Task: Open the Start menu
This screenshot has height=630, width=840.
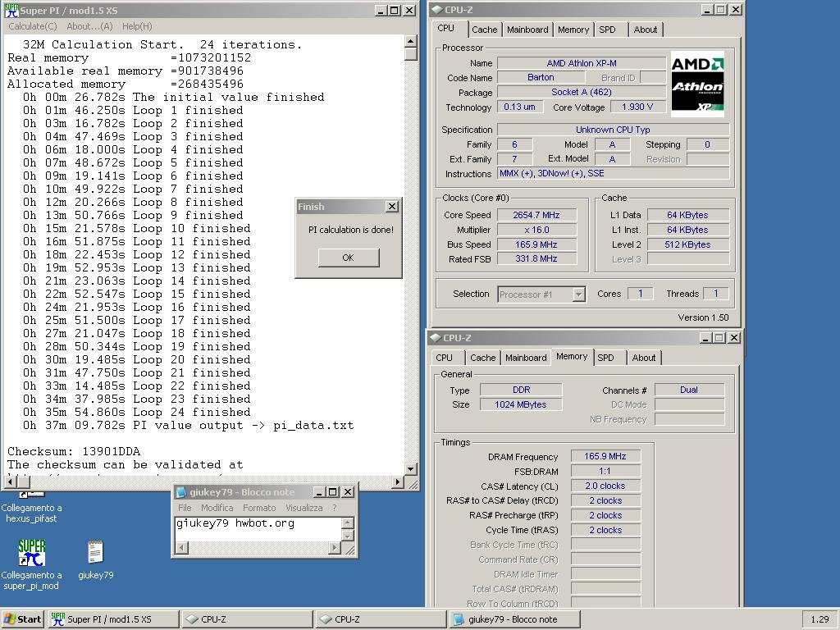Action: point(22,619)
